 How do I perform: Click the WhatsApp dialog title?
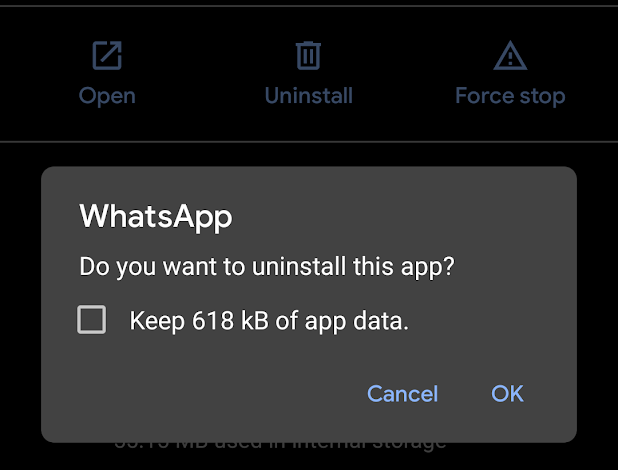click(x=155, y=217)
